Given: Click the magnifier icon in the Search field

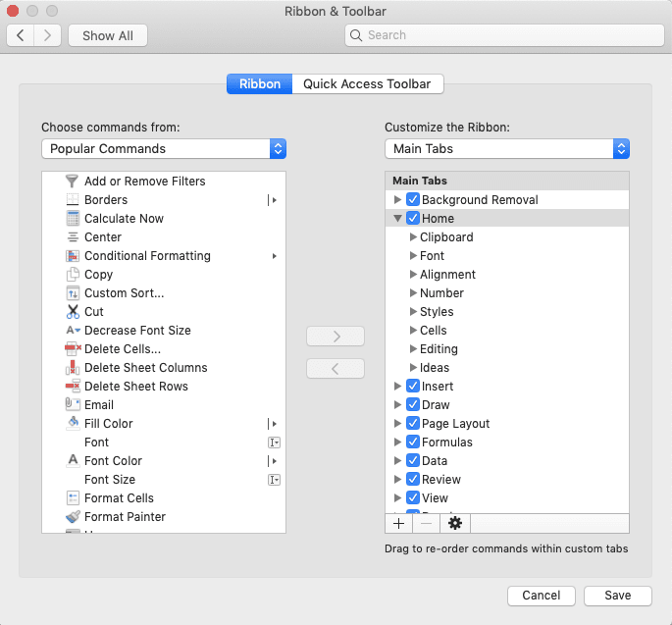Looking at the screenshot, I should (356, 35).
